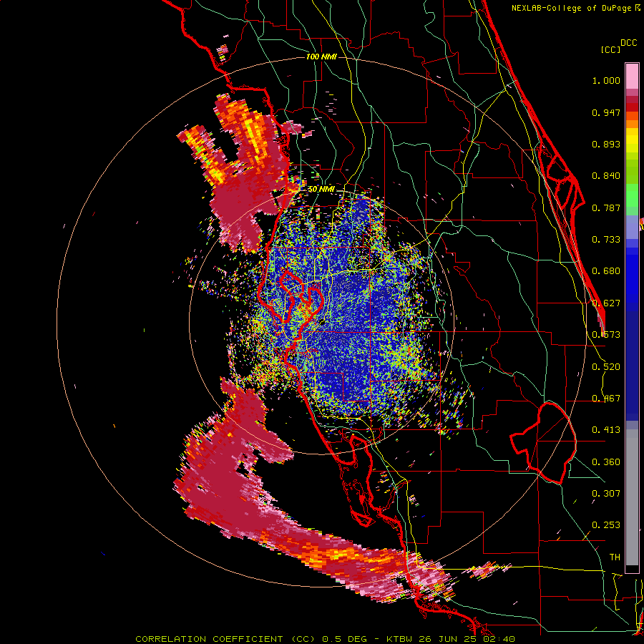This screenshot has width=644, height=644.
Task: Click the 0.573 legend value
Action: [606, 335]
